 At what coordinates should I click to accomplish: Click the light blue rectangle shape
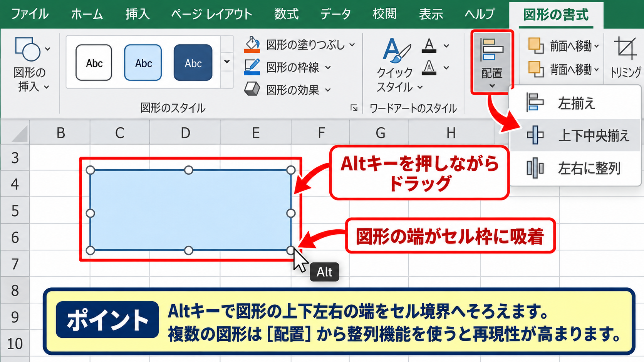pos(190,210)
